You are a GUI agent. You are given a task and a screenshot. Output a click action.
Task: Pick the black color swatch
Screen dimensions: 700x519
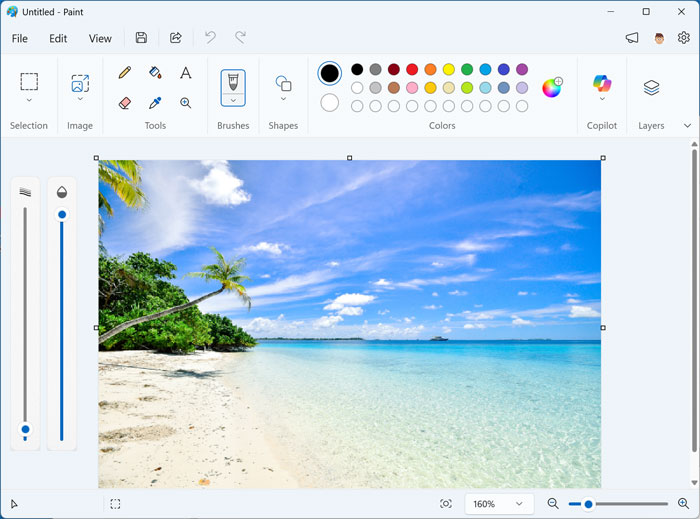357,69
